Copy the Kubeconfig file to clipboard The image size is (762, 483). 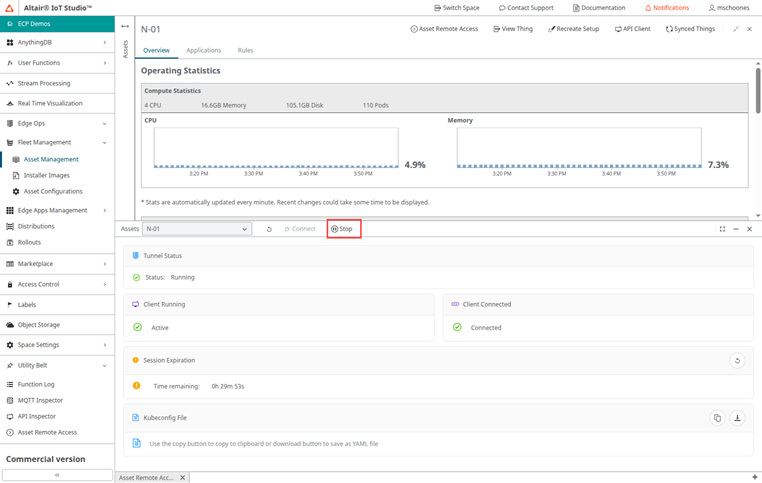(x=717, y=418)
